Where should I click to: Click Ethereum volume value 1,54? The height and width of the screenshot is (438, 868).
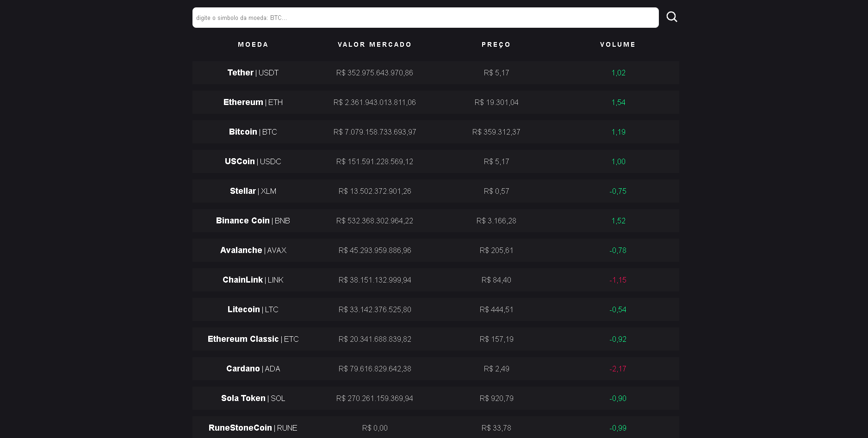(618, 102)
